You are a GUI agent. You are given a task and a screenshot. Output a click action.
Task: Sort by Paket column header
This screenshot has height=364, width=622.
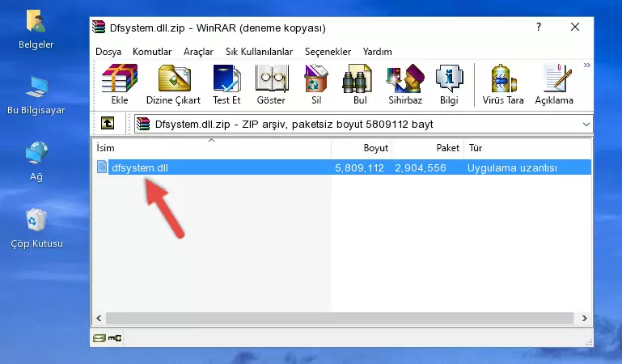click(x=428, y=148)
